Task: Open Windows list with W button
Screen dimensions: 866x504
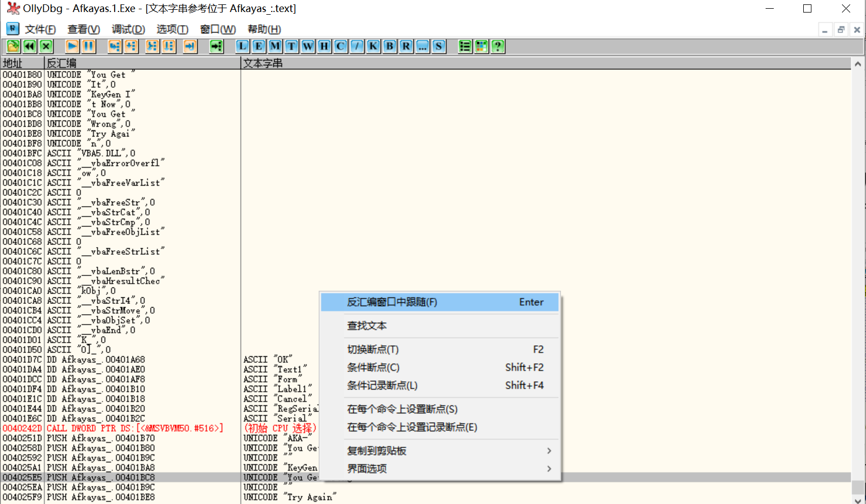Action: 308,46
